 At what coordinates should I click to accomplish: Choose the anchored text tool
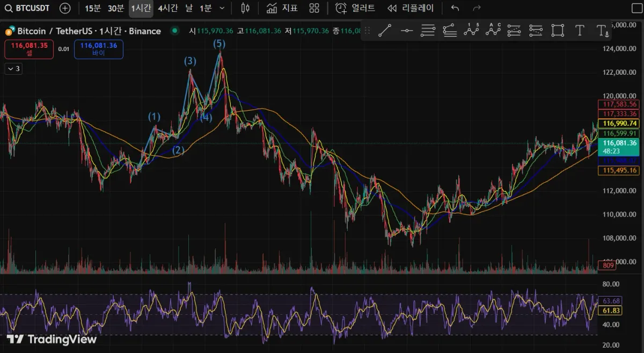603,31
